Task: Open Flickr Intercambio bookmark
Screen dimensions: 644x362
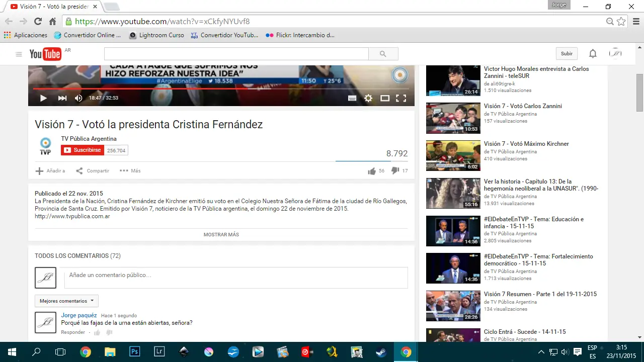Action: 300,35
